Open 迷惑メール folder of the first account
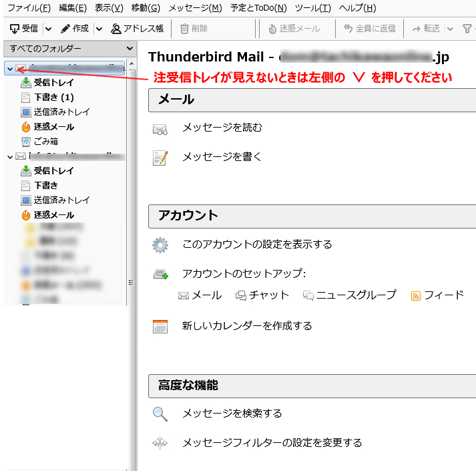Image resolution: width=476 pixels, height=471 pixels. click(47, 127)
